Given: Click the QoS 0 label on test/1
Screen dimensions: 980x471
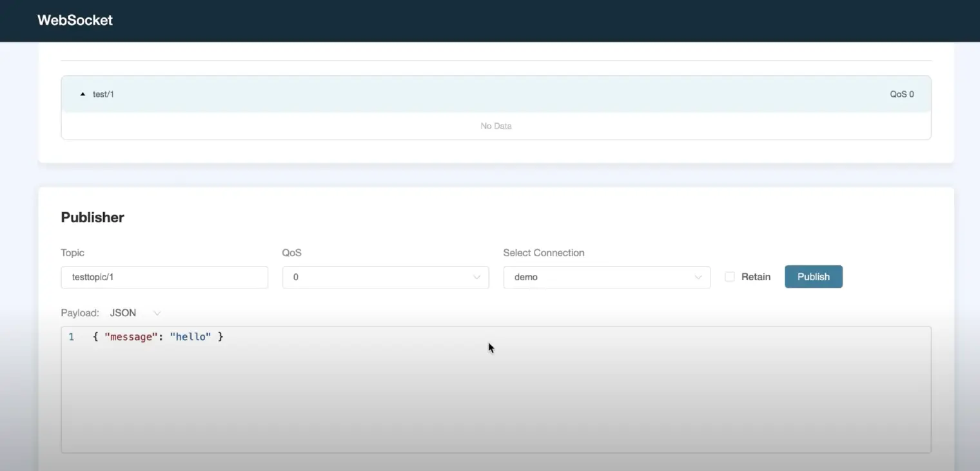Looking at the screenshot, I should coord(901,94).
